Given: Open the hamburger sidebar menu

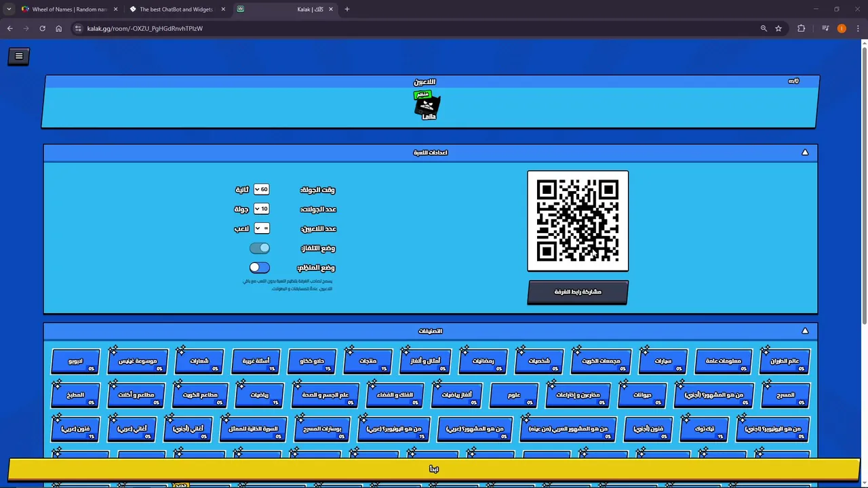Looking at the screenshot, I should point(19,56).
